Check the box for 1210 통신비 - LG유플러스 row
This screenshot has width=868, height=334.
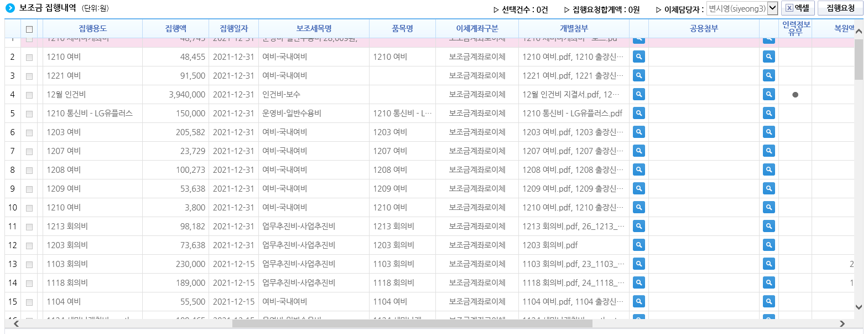tap(29, 114)
